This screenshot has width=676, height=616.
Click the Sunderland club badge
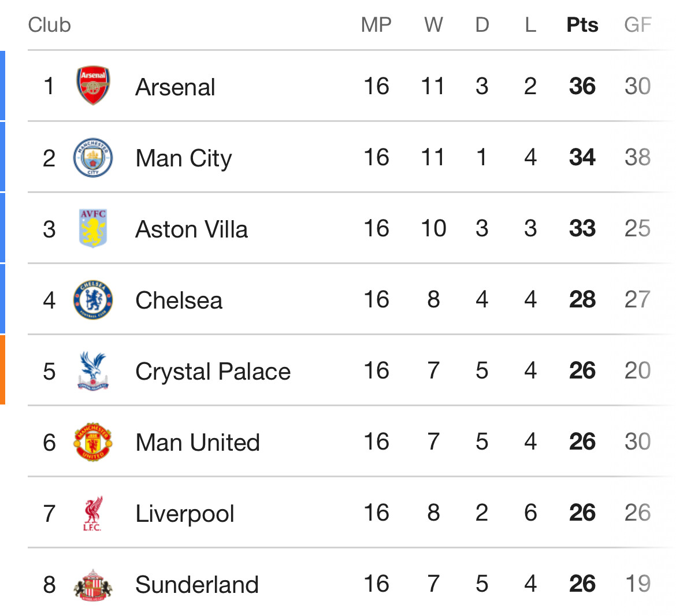tap(93, 584)
